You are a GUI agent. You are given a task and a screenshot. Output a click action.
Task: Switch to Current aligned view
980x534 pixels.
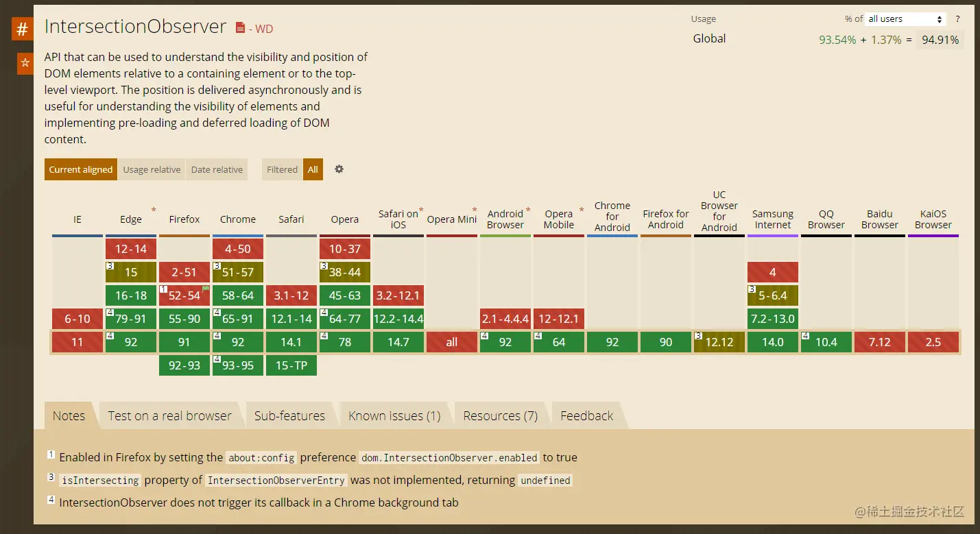[x=80, y=169]
